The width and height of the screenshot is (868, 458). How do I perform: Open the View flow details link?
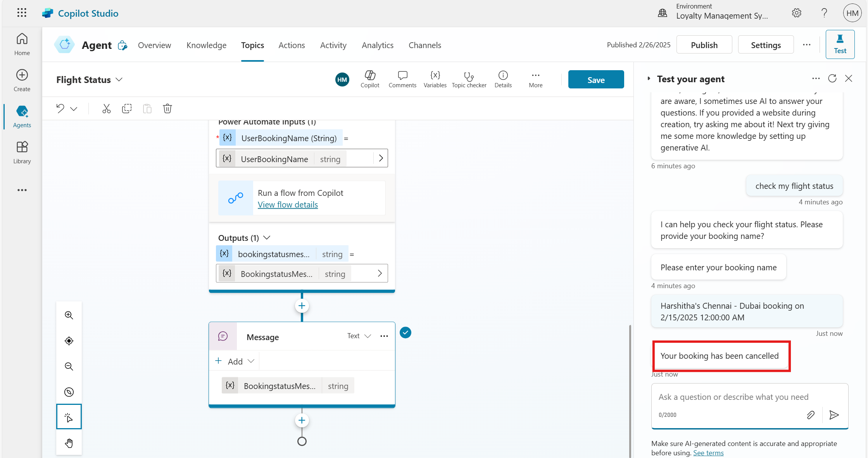[288, 205]
